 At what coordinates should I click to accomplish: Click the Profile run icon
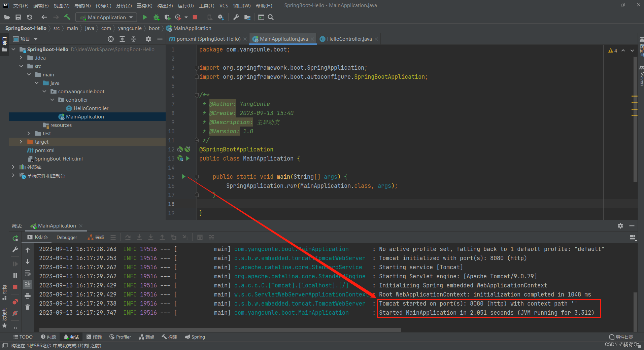(178, 17)
